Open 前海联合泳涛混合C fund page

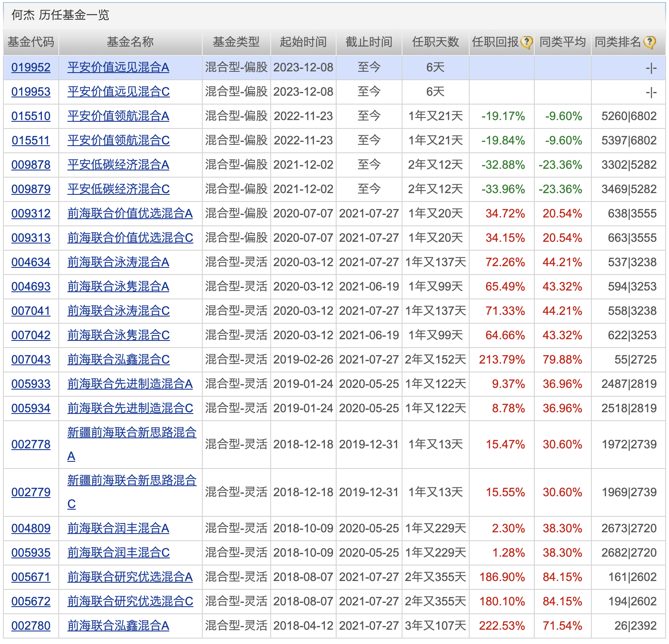[119, 311]
